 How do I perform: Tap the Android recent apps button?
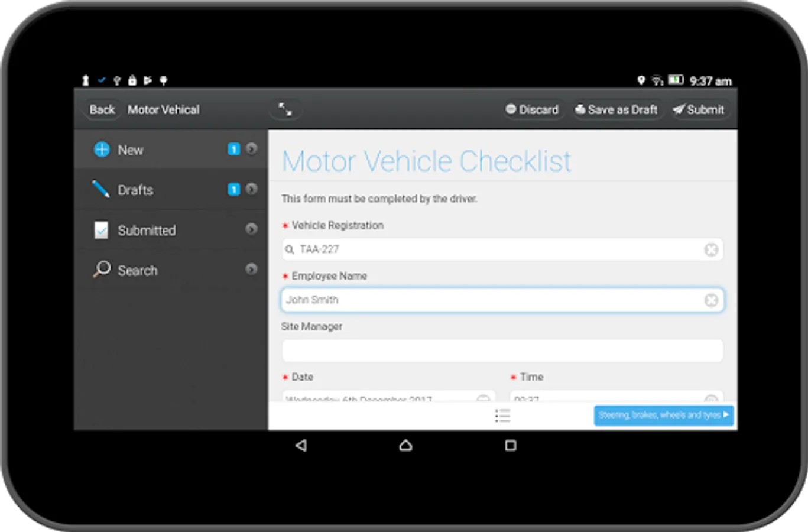pos(511,445)
